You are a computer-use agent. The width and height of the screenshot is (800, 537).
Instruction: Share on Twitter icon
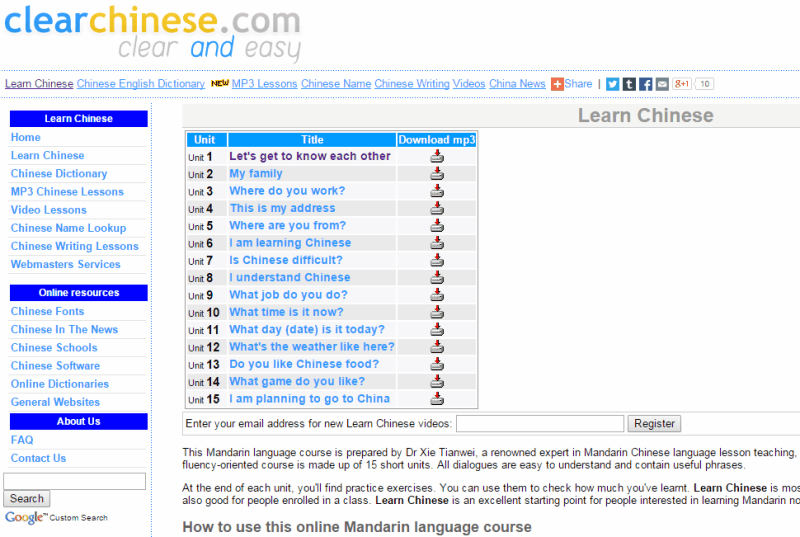tap(613, 84)
